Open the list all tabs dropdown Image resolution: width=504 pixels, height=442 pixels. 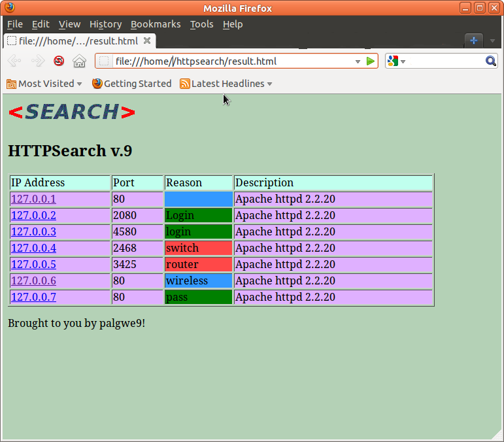click(x=492, y=41)
